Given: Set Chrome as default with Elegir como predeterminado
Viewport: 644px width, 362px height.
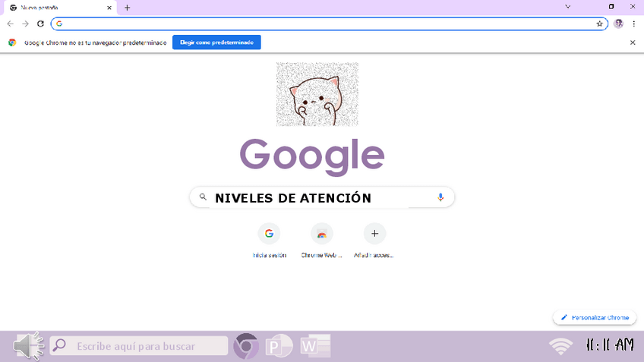Looking at the screenshot, I should point(216,42).
